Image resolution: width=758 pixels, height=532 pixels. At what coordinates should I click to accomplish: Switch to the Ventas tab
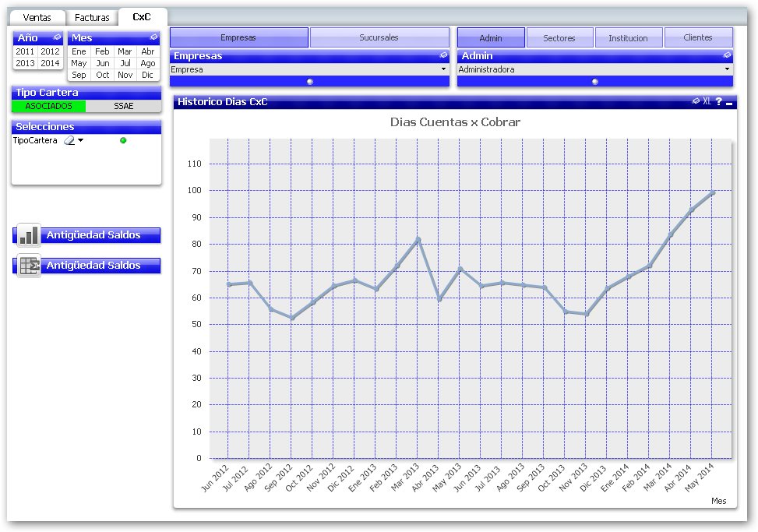pos(37,17)
